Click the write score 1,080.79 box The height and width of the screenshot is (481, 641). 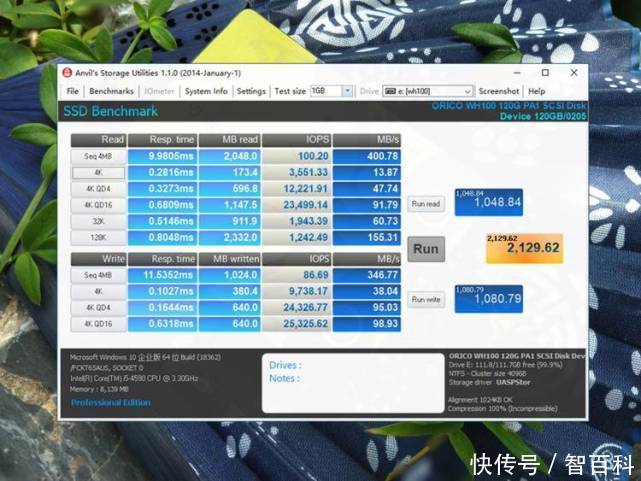click(489, 299)
